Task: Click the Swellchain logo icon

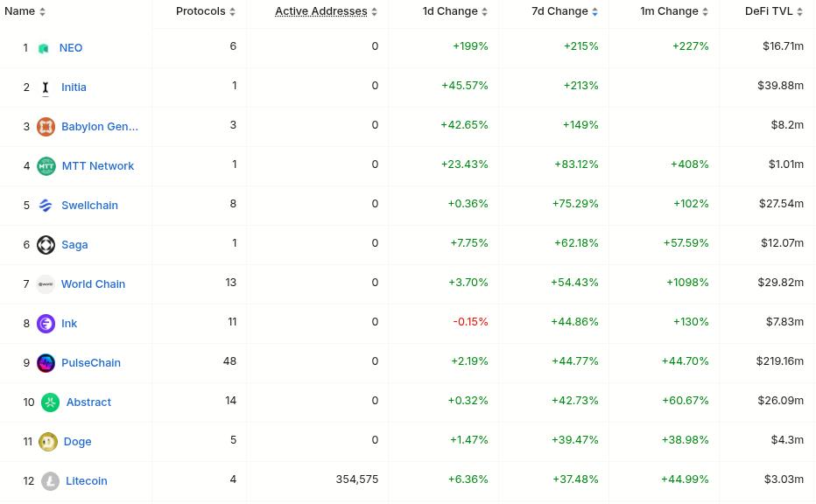Action: [x=46, y=206]
